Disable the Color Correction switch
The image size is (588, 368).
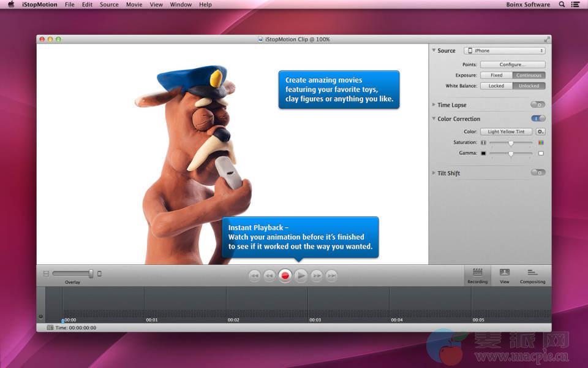tap(538, 118)
